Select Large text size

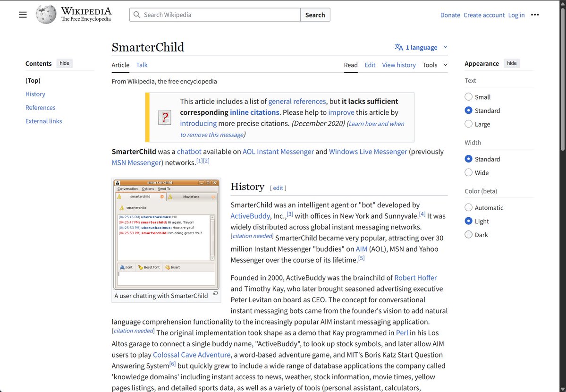469,124
